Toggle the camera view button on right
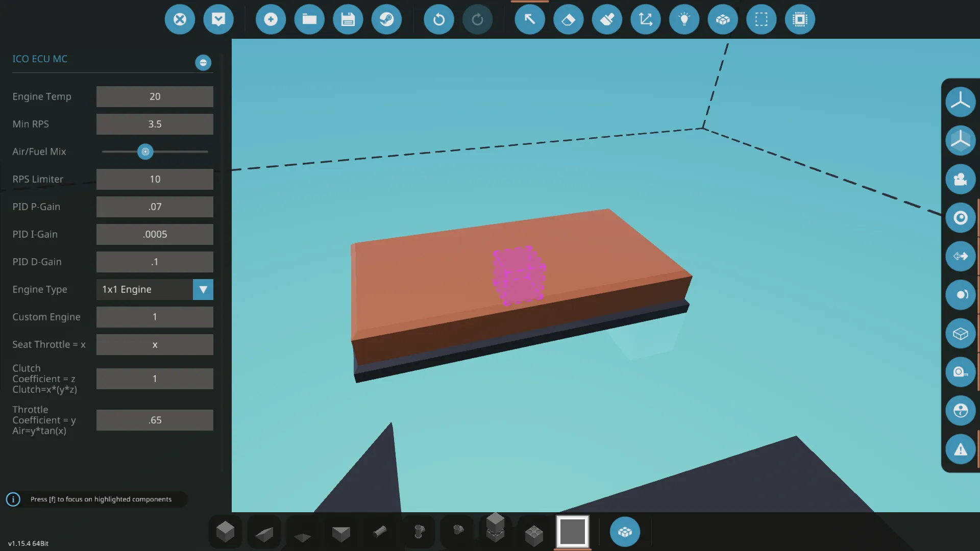The height and width of the screenshot is (551, 980). coord(960,179)
